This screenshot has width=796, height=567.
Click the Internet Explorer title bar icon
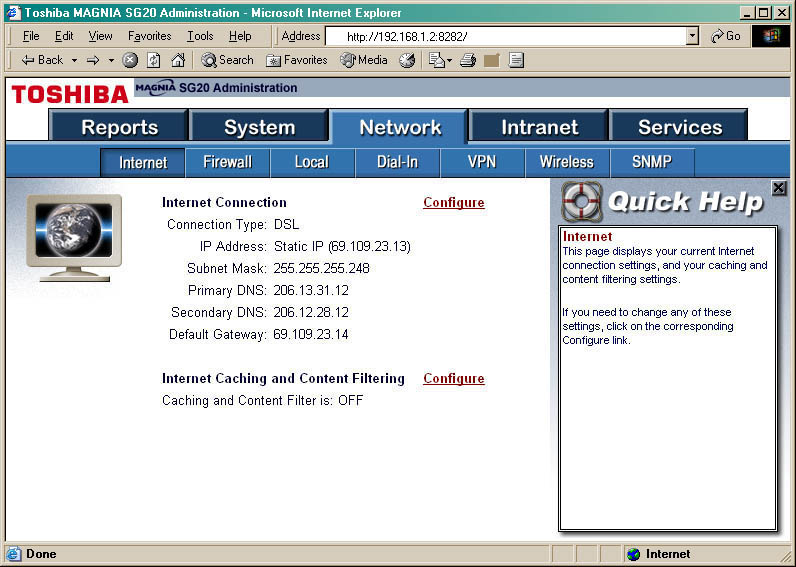tap(13, 12)
